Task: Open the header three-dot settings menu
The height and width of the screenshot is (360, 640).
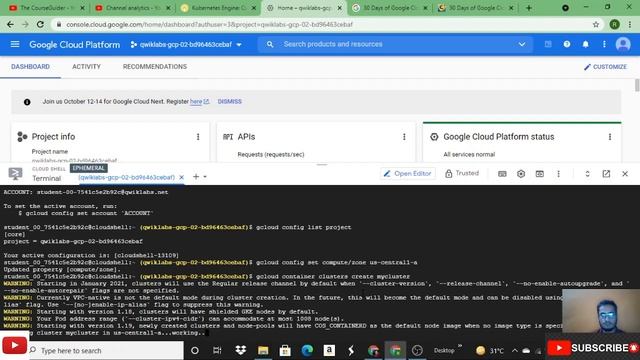Action: (x=604, y=44)
